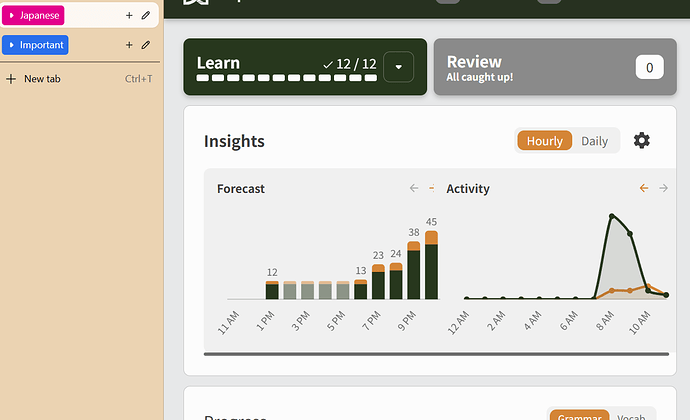690x420 pixels.
Task: Switch Insights to Hourly view
Action: click(545, 141)
